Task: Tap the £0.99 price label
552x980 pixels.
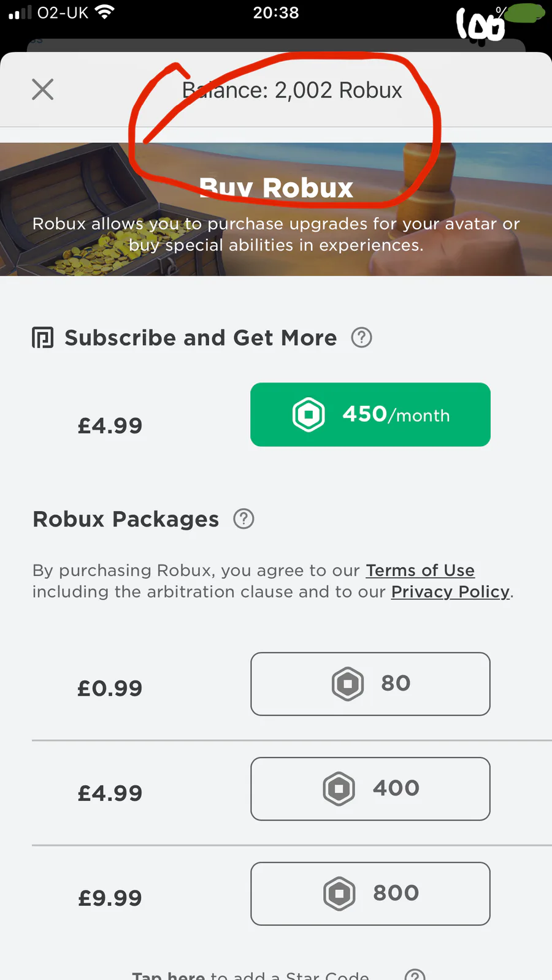Action: [110, 688]
